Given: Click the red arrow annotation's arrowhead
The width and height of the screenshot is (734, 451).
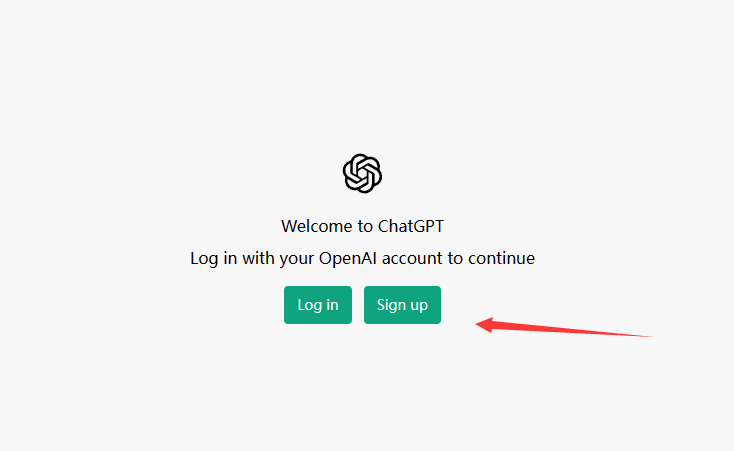Looking at the screenshot, I should (484, 325).
